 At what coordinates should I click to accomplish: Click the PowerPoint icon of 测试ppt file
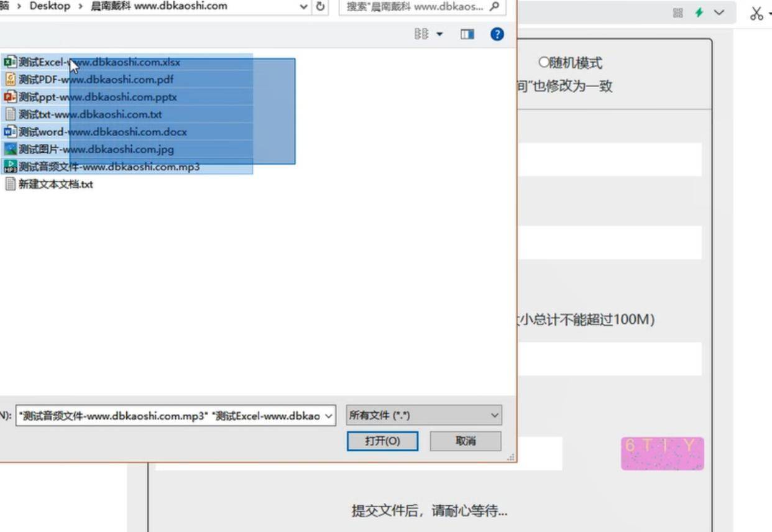coord(10,97)
